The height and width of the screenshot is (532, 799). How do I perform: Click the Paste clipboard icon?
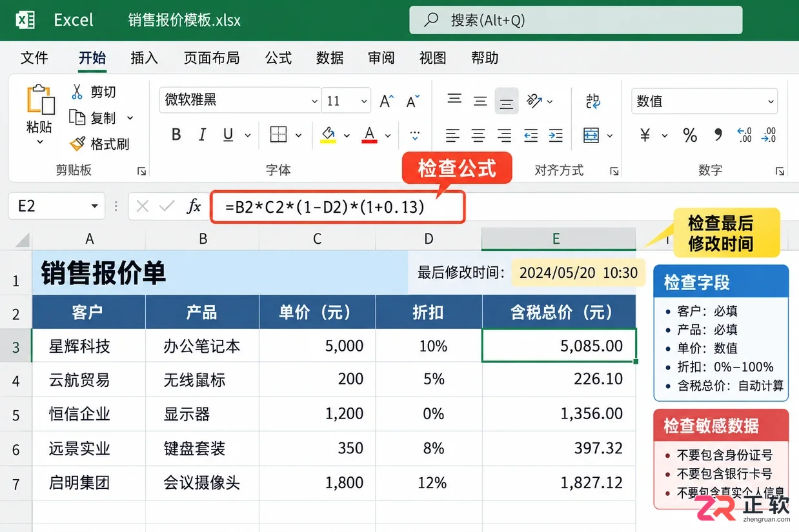[x=41, y=101]
